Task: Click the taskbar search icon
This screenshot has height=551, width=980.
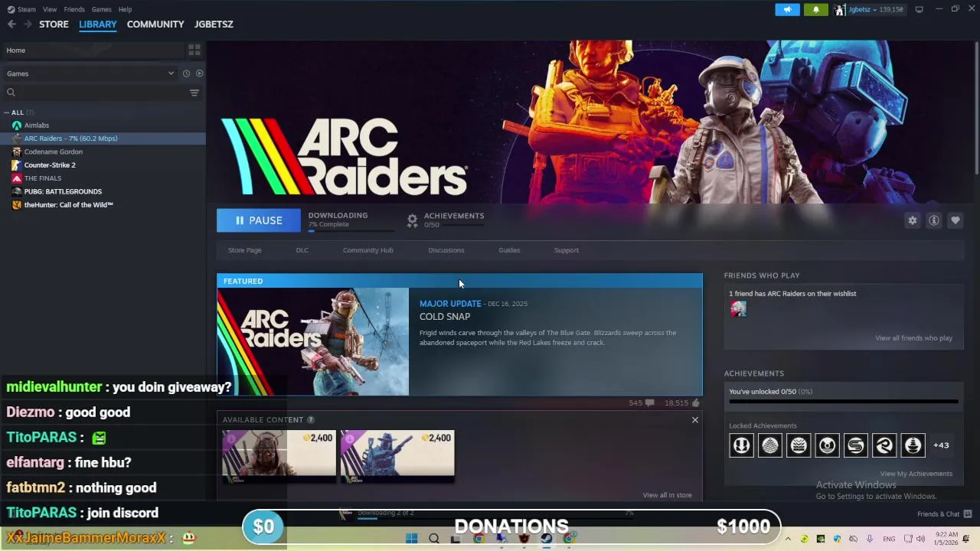Action: 434,539
